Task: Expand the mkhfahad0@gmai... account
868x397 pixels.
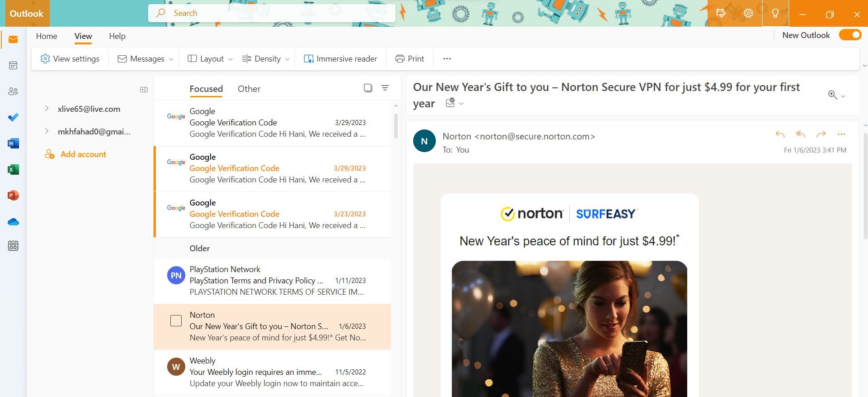Action: tap(47, 131)
